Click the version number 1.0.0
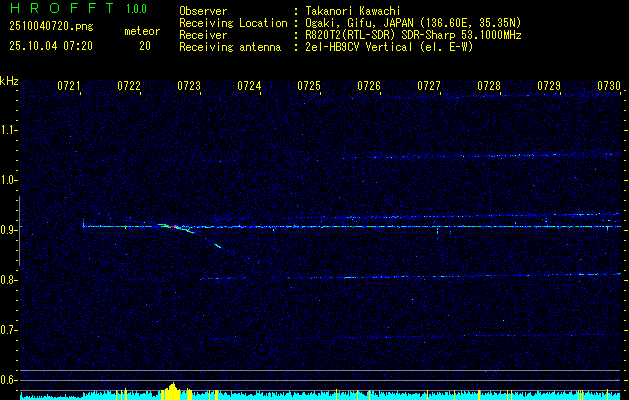 coord(136,9)
